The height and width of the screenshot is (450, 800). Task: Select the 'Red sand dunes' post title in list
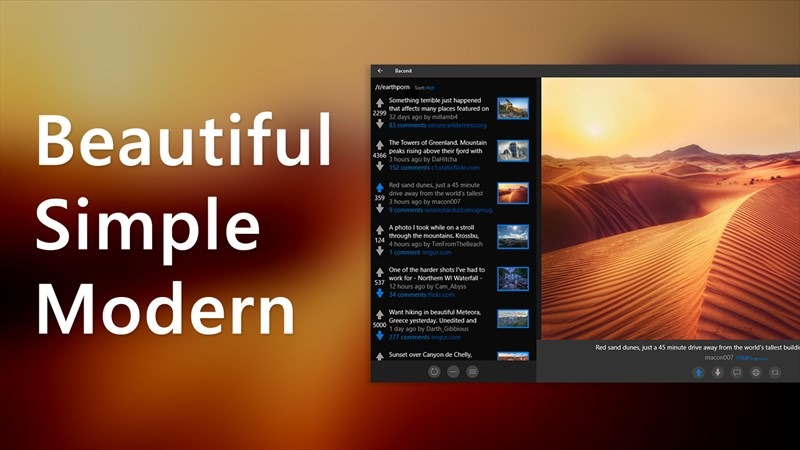[436, 189]
